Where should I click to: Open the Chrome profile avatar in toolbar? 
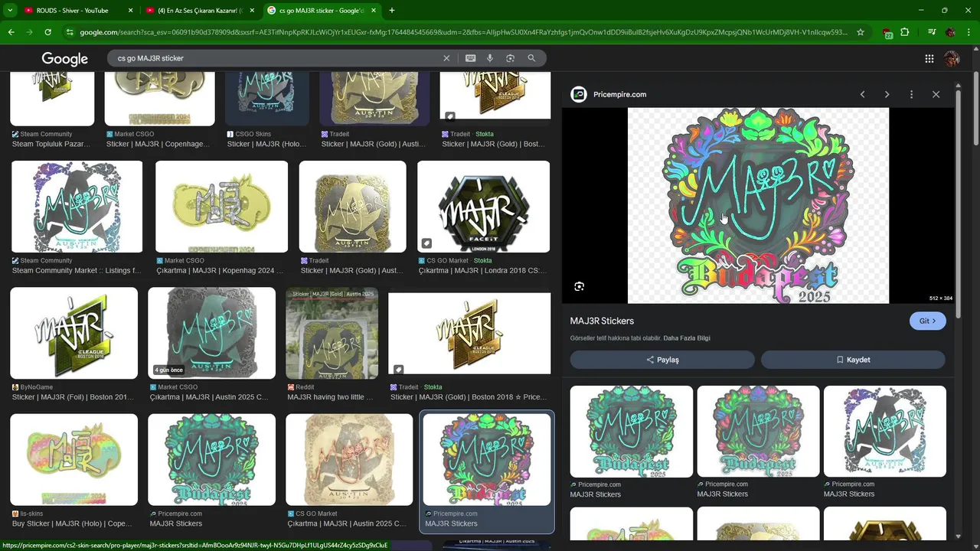coord(950,32)
